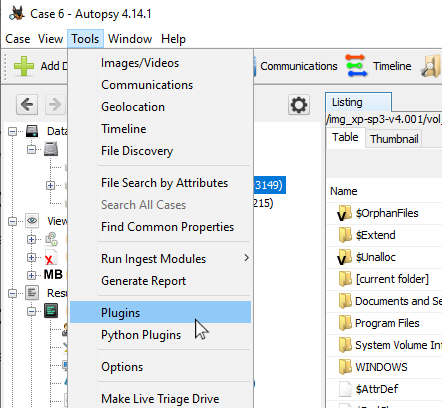Click the green plus Add Data Source icon
The image size is (442, 408).
[x=24, y=66]
